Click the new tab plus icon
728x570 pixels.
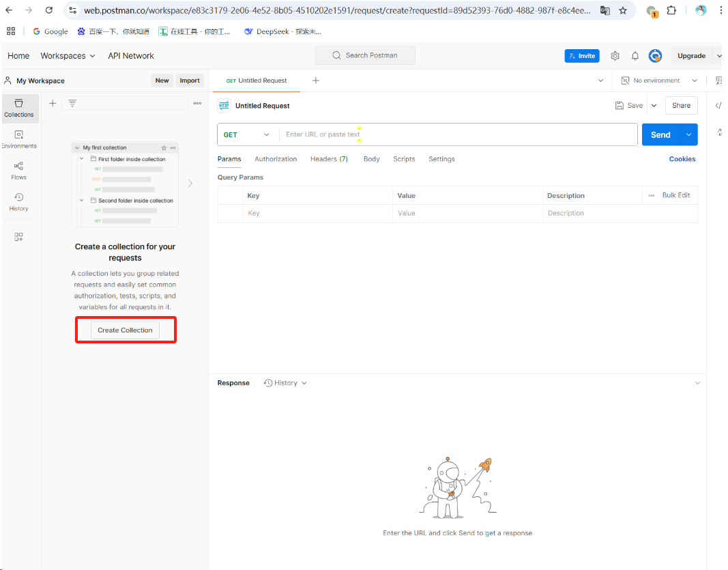point(316,81)
